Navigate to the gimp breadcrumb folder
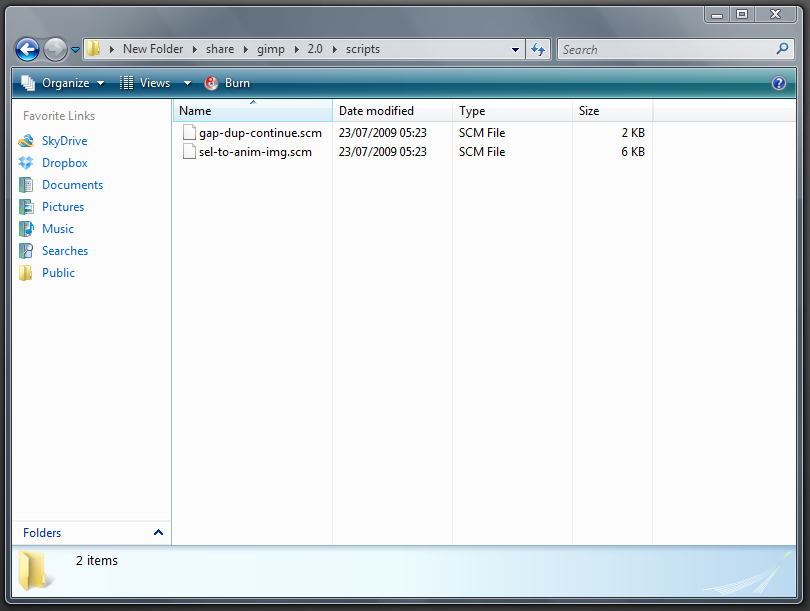Screen dimensions: 810x611 pyautogui.click(x=270, y=48)
